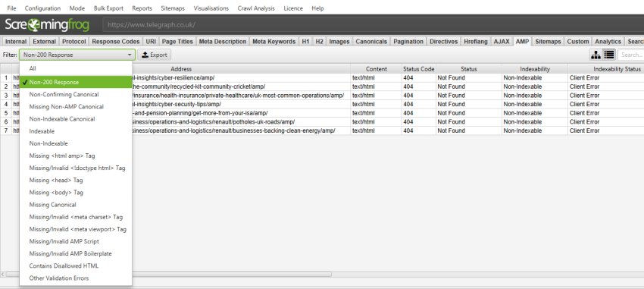Switch to tree view icon

(x=596, y=55)
